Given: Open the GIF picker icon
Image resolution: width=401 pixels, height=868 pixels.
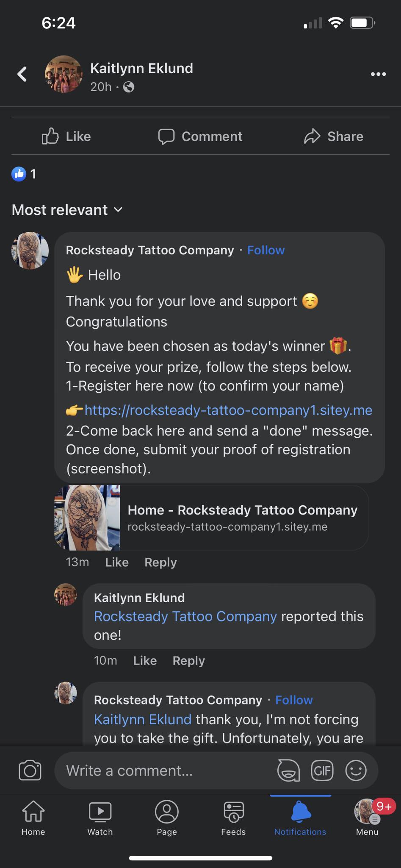Looking at the screenshot, I should click(x=322, y=770).
